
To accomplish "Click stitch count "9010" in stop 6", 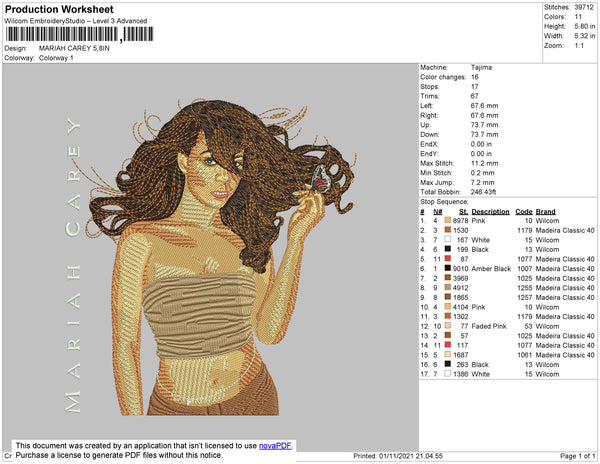I will [x=461, y=269].
